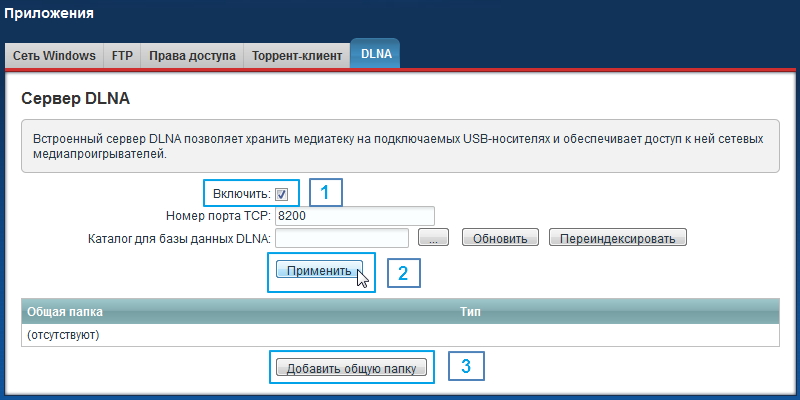The height and width of the screenshot is (400, 800).
Task: Apply settings with the Применить button
Action: [x=319, y=271]
